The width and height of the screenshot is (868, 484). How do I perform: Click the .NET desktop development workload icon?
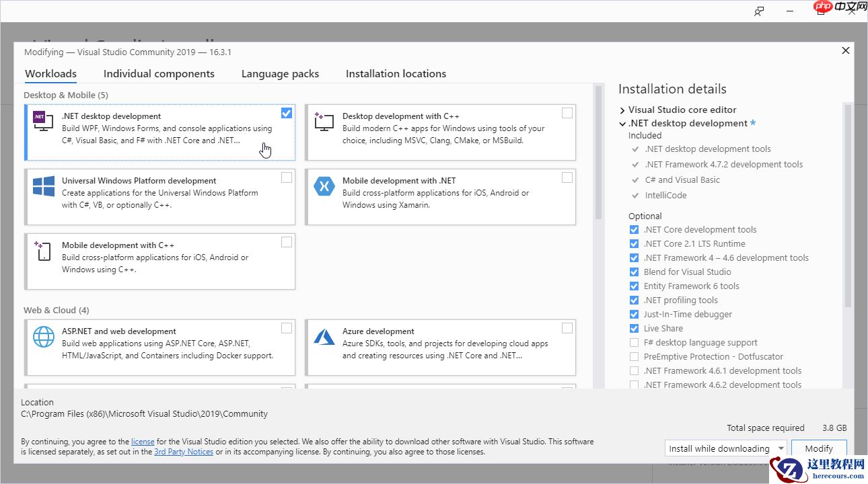pos(43,120)
